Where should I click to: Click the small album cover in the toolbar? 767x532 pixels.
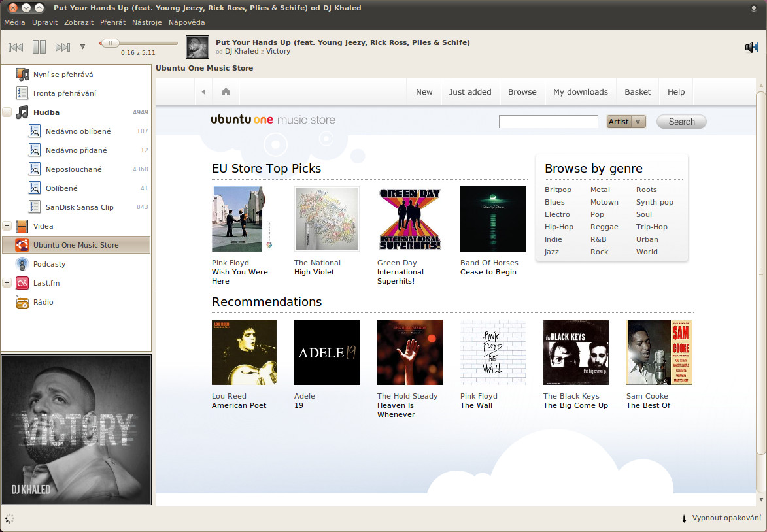click(197, 47)
